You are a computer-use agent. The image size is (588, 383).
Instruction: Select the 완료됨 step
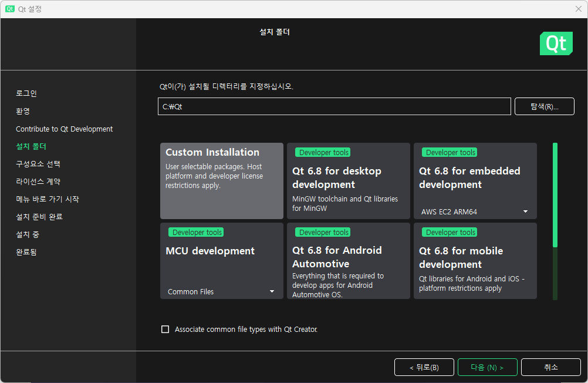pos(26,253)
